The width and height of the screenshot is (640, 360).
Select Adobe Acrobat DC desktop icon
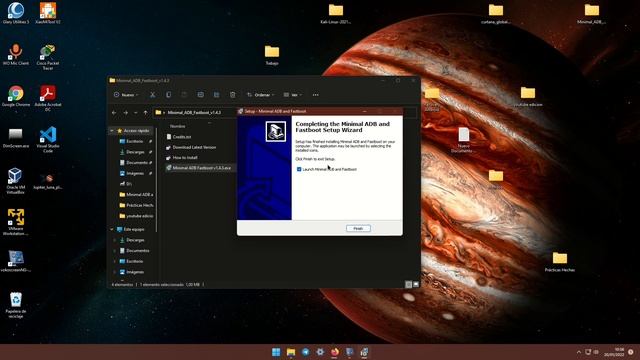click(x=48, y=98)
